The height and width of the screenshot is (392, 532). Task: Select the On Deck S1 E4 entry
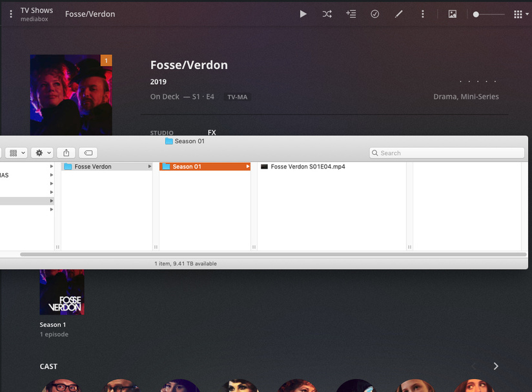tap(182, 97)
